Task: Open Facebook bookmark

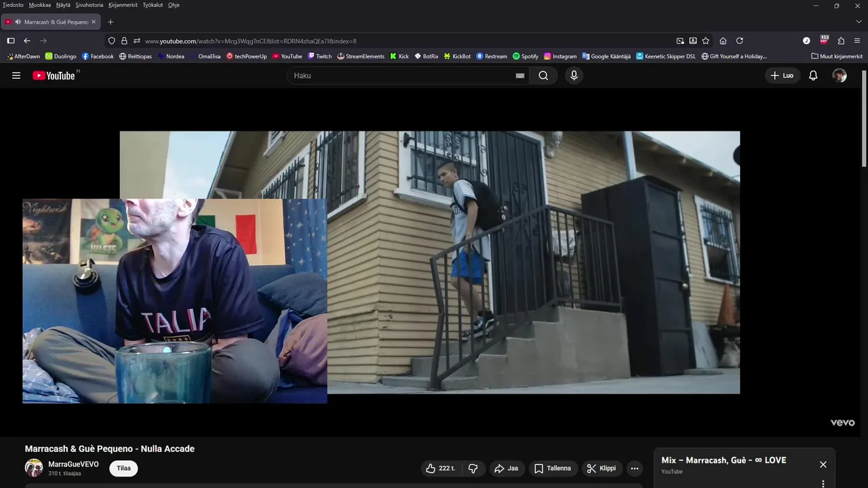Action: 98,56
